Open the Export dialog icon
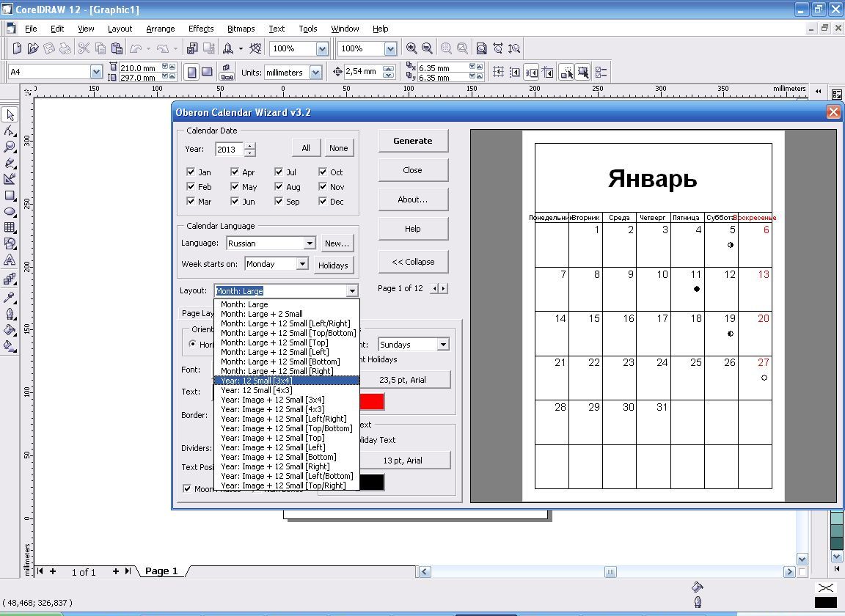This screenshot has width=845, height=616. coord(208,48)
